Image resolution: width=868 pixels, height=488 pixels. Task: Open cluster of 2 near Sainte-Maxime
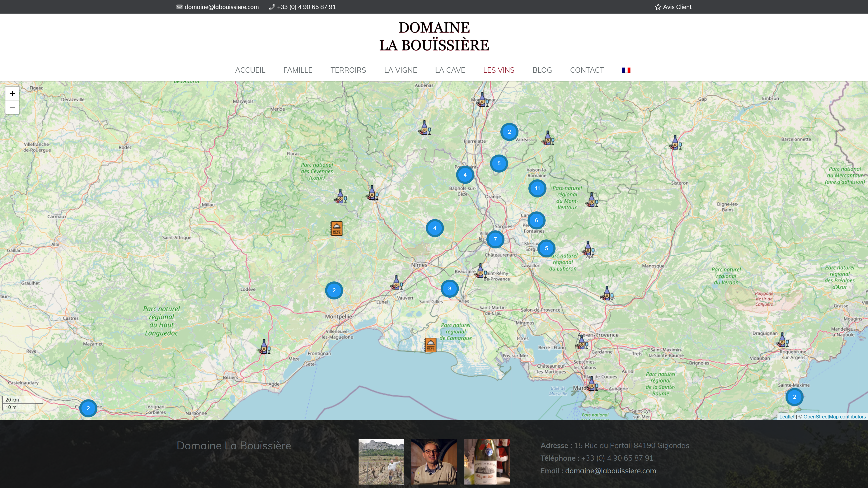point(794,397)
